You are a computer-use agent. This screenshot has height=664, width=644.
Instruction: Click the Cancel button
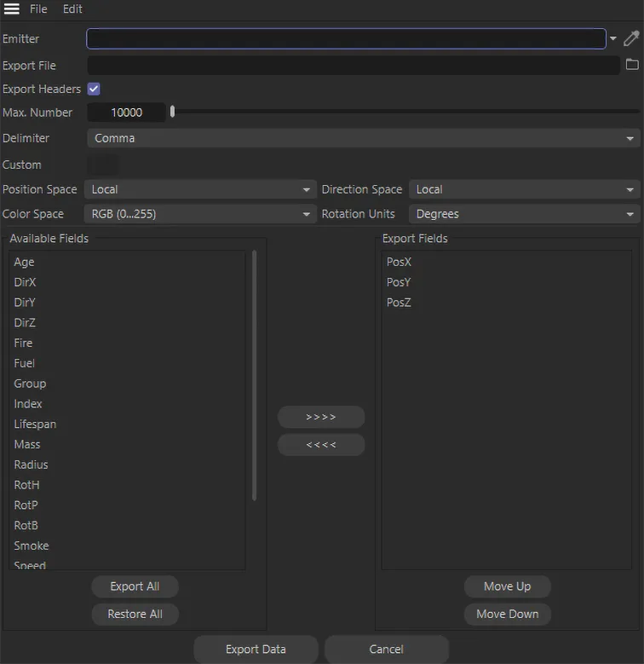tap(386, 650)
